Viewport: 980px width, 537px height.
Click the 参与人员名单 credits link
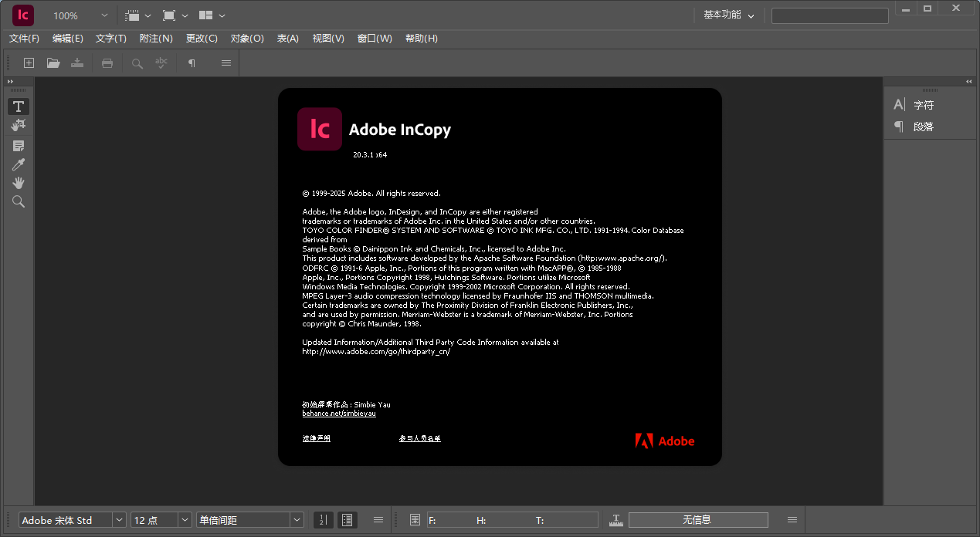(420, 438)
